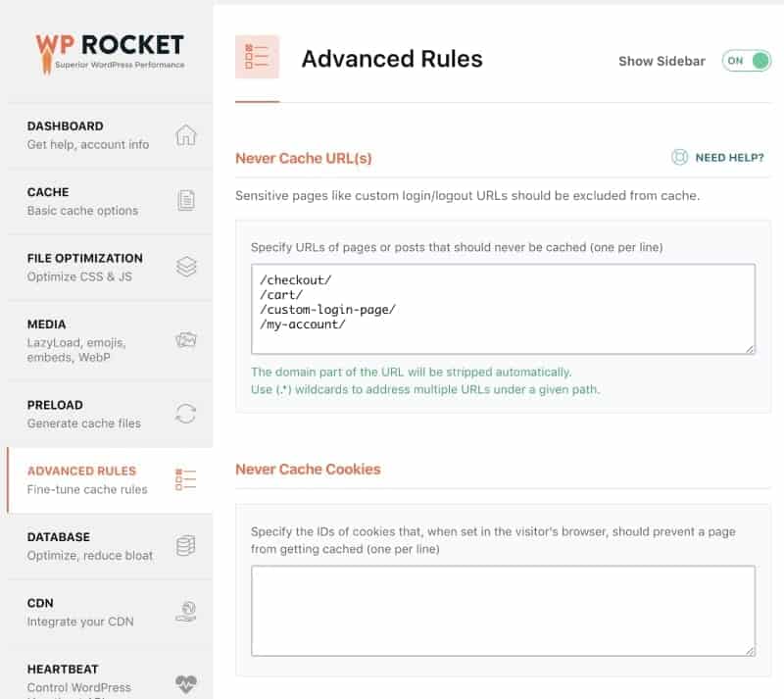The image size is (784, 699).
Task: Click in the Never Cache URLs text area
Action: (503, 308)
